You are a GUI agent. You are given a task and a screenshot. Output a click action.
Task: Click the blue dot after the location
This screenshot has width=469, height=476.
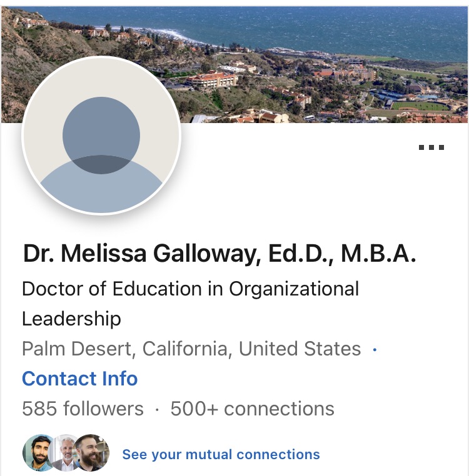pyautogui.click(x=375, y=349)
